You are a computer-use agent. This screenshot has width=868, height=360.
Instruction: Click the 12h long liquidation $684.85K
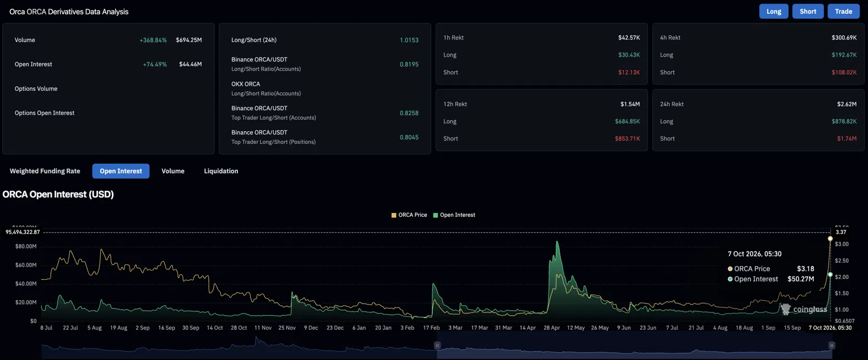pyautogui.click(x=627, y=122)
